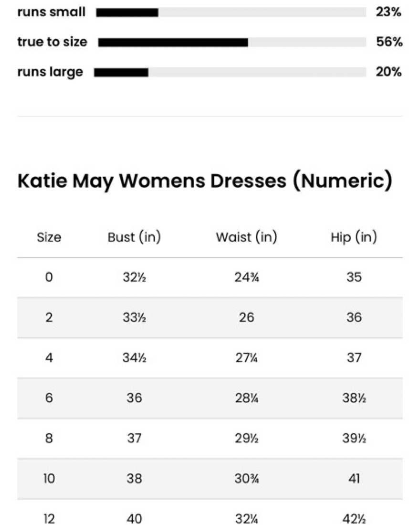Click the Katie May Womens Dresses heading

pos(205,181)
